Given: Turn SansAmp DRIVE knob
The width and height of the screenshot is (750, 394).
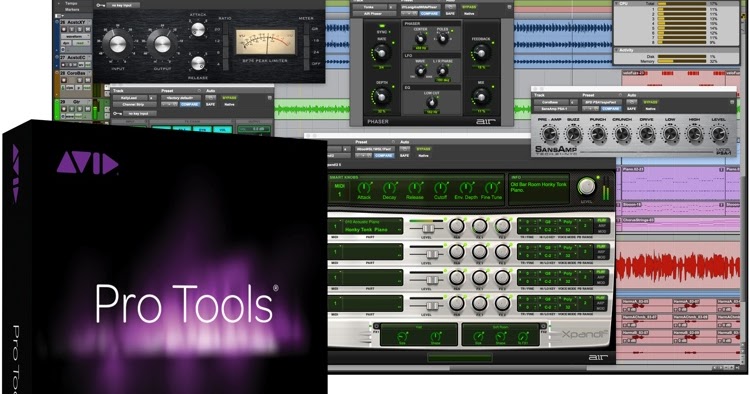Looking at the screenshot, I should 646,134.
